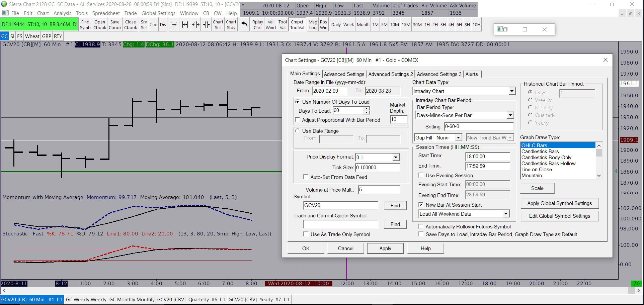Image resolution: width=644 pixels, height=305 pixels.
Task: Click the second bar spacing compress icon
Action: click(207, 25)
